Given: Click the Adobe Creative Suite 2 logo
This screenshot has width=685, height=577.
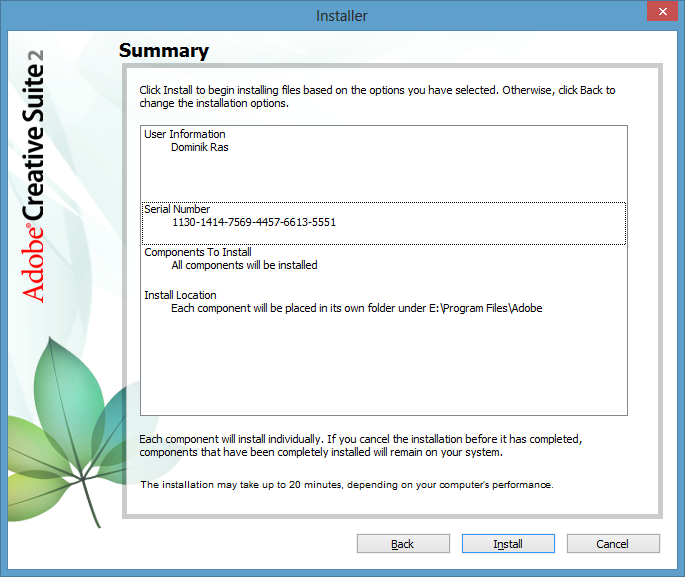Looking at the screenshot, I should click(x=33, y=176).
